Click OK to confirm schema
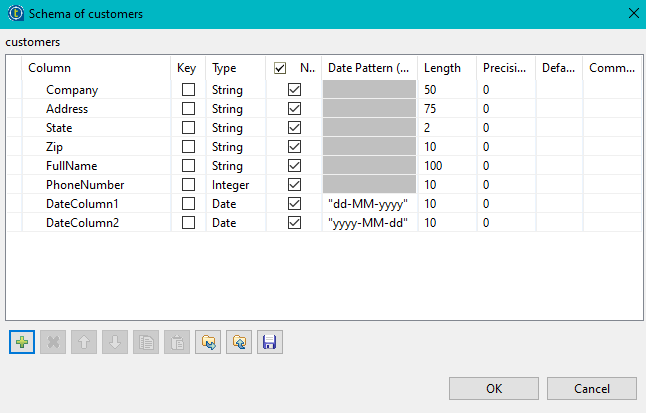The height and width of the screenshot is (413, 646). tap(494, 388)
